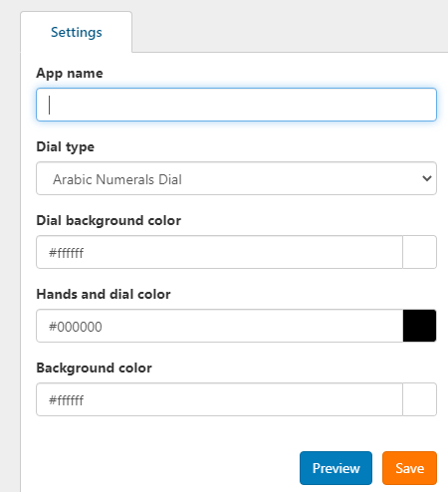
Task: Click blank white space left of Preview button
Action: tap(159, 468)
